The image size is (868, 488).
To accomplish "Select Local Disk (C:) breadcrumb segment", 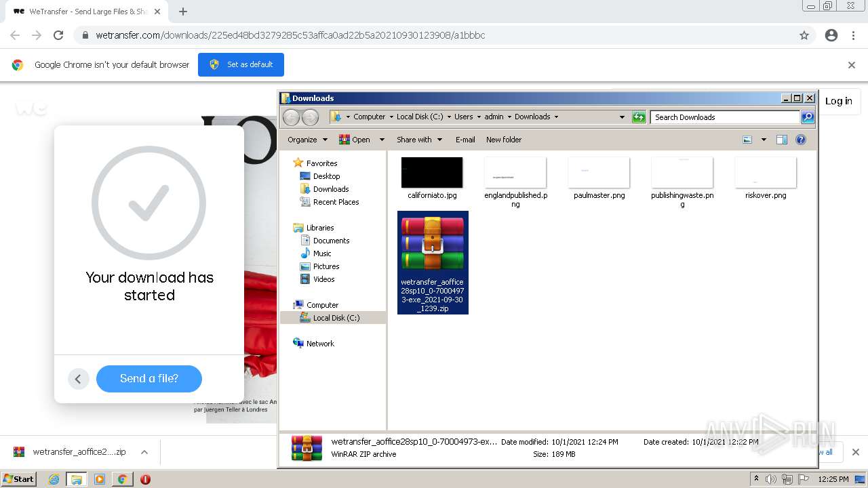I will click(x=420, y=117).
